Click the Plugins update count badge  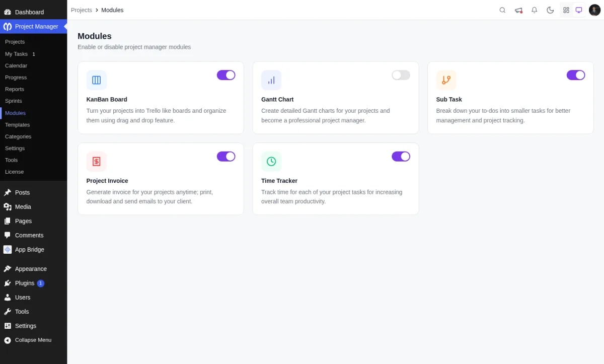click(41, 283)
